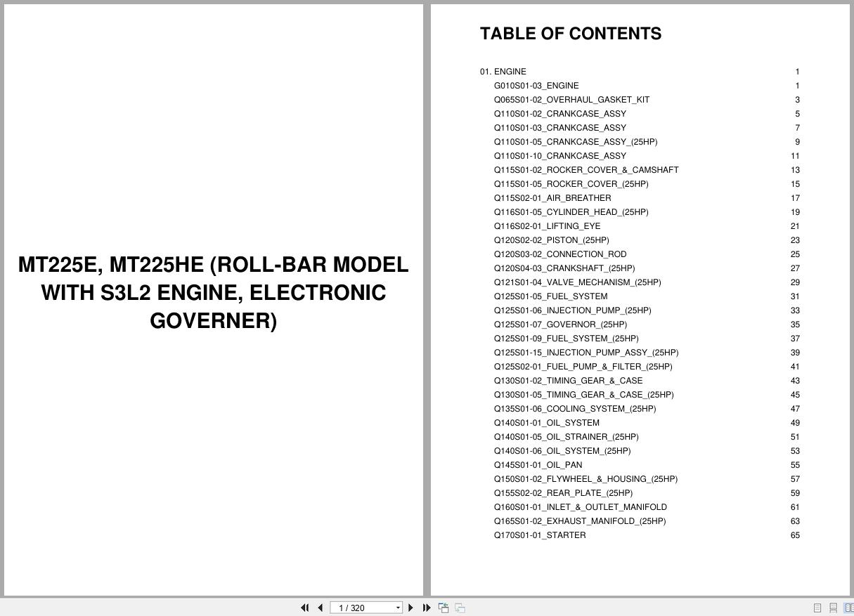Select Q125S01-07_GOVERNOR_(25HP) entry
This screenshot has width=854, height=616.
pos(560,325)
